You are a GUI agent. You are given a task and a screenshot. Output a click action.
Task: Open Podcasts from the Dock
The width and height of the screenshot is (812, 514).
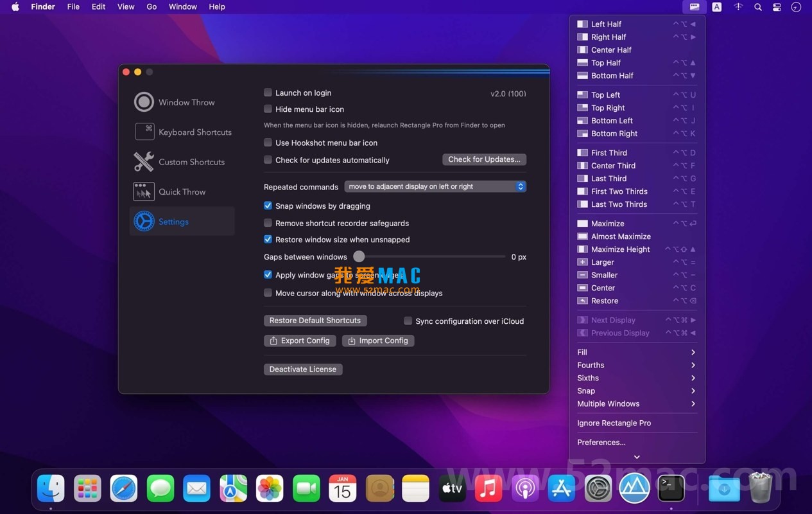tap(525, 489)
